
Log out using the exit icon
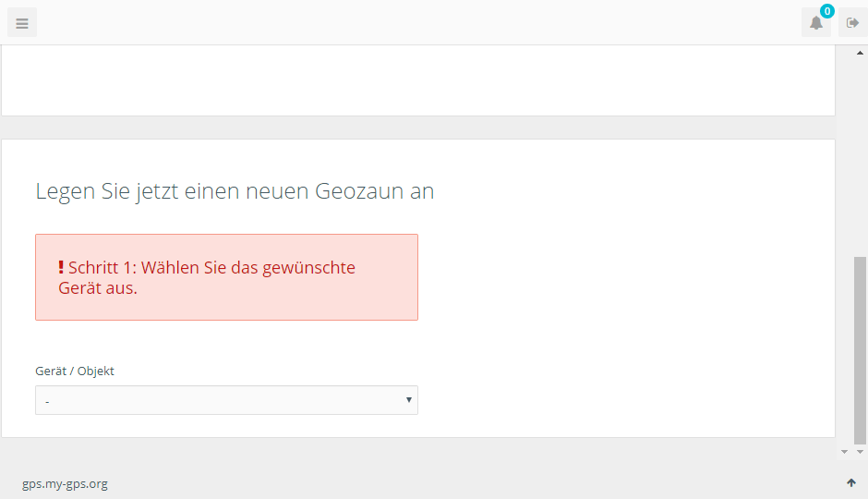coord(852,23)
